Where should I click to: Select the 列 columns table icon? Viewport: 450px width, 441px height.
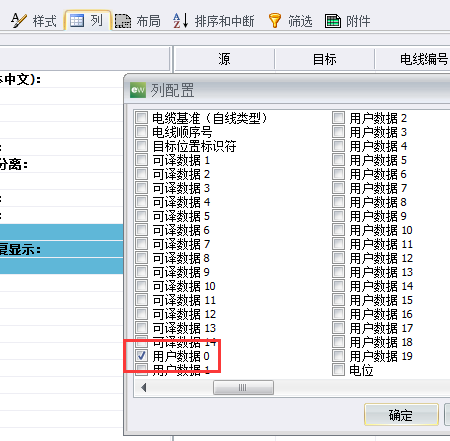pos(77,21)
